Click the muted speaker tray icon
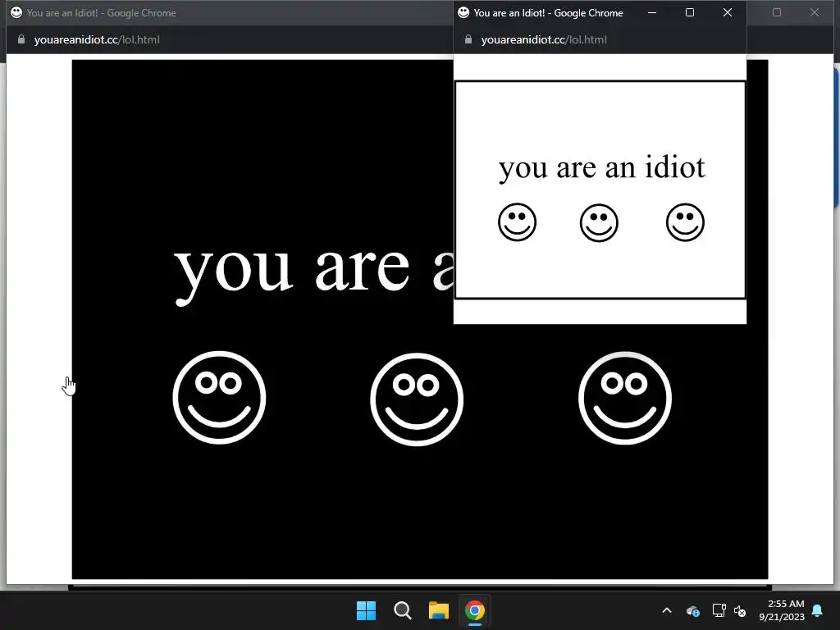This screenshot has height=630, width=840. click(x=741, y=610)
